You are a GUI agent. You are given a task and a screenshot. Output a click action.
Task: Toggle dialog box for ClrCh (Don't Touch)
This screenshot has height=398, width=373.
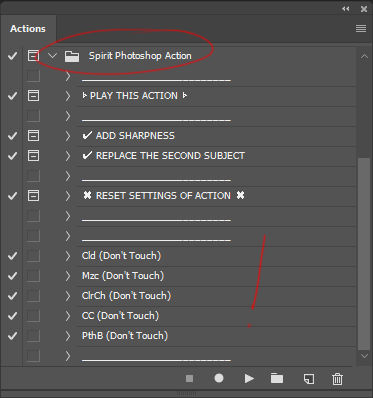(x=33, y=296)
